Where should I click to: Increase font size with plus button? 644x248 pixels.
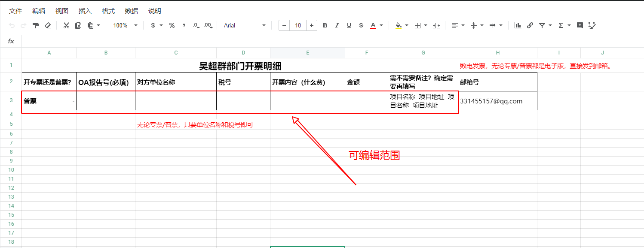point(312,25)
